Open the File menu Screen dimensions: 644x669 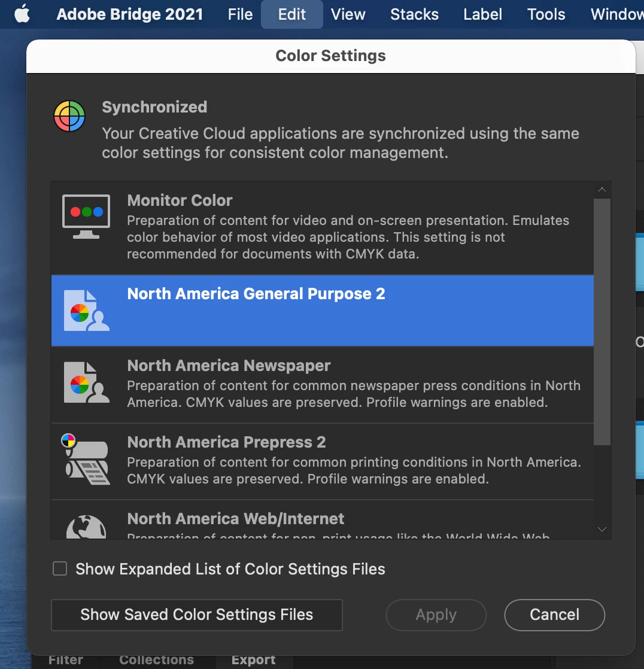pyautogui.click(x=240, y=14)
